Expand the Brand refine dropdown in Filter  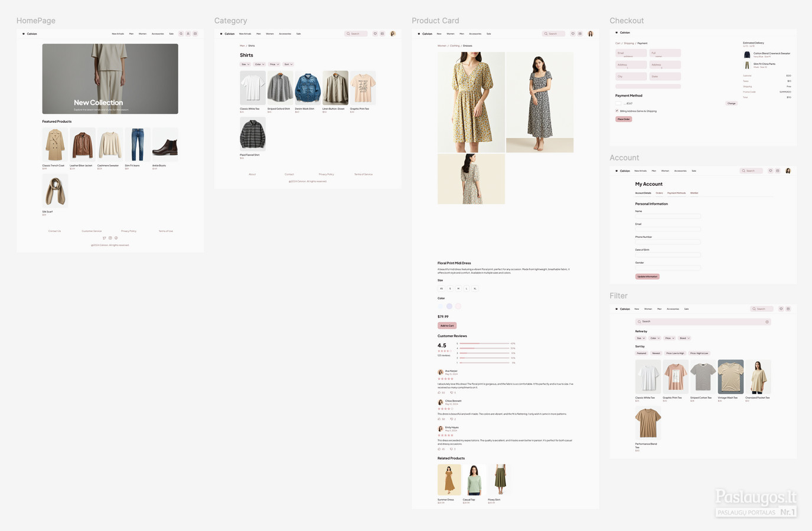(x=684, y=338)
